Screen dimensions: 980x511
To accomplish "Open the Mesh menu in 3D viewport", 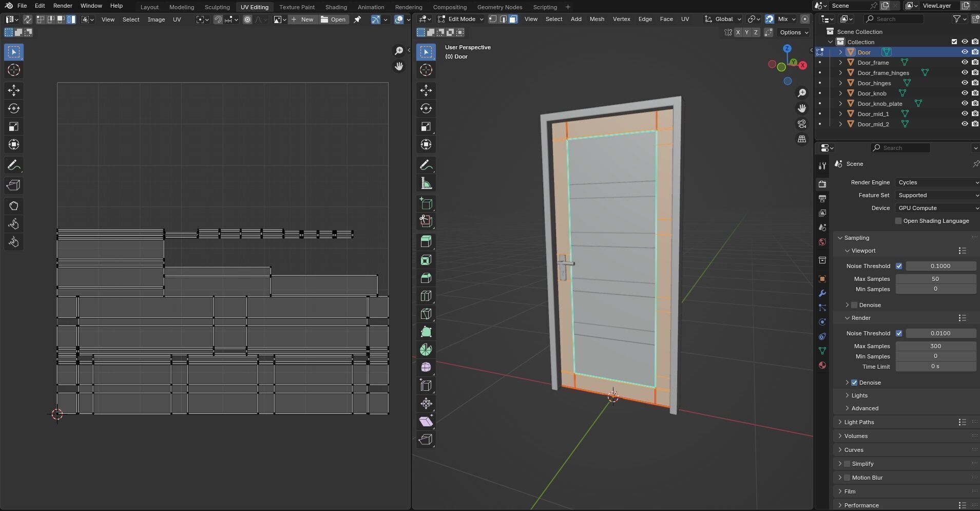I will point(597,19).
